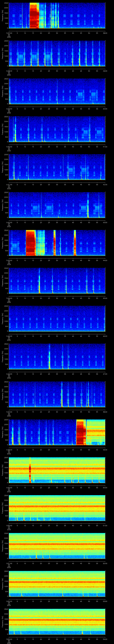This screenshot has height=644, width=114.
Task: Click the "5:46:00" start time label
Action: tap(9, 374)
